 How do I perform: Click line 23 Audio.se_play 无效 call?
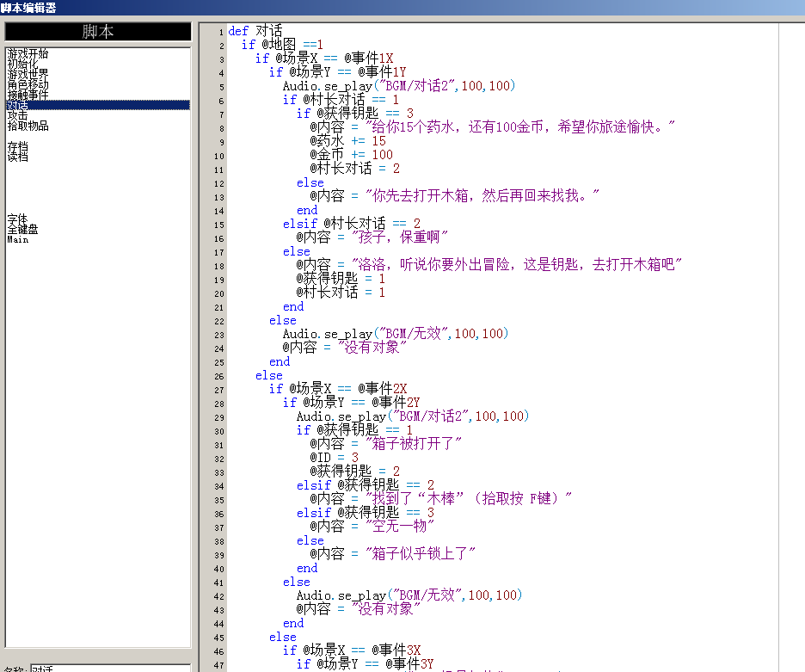396,334
